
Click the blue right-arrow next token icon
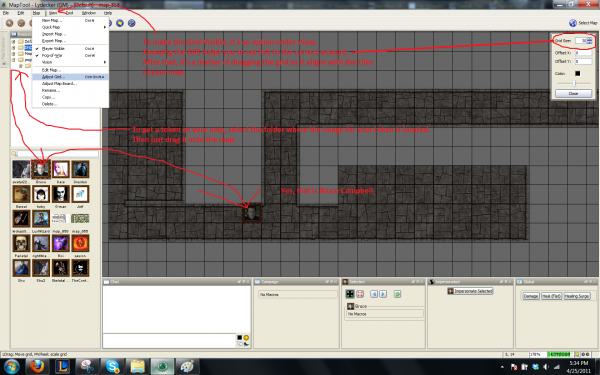[383, 294]
